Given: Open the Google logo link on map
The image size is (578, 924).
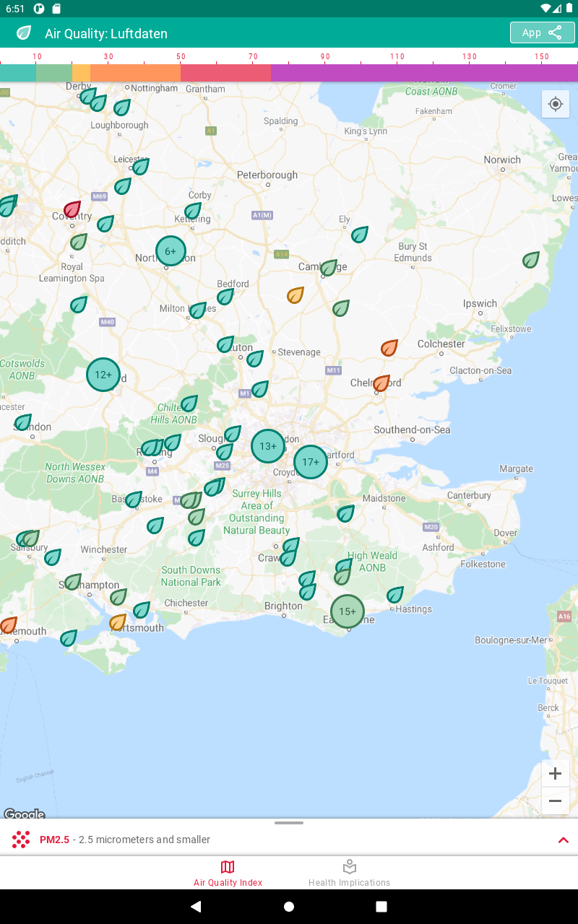Looking at the screenshot, I should [24, 814].
